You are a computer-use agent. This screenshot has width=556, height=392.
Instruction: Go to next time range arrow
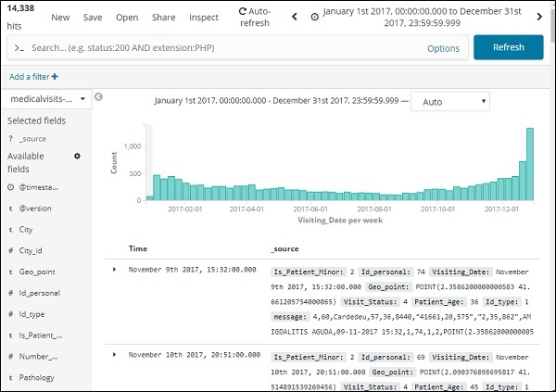click(x=540, y=17)
